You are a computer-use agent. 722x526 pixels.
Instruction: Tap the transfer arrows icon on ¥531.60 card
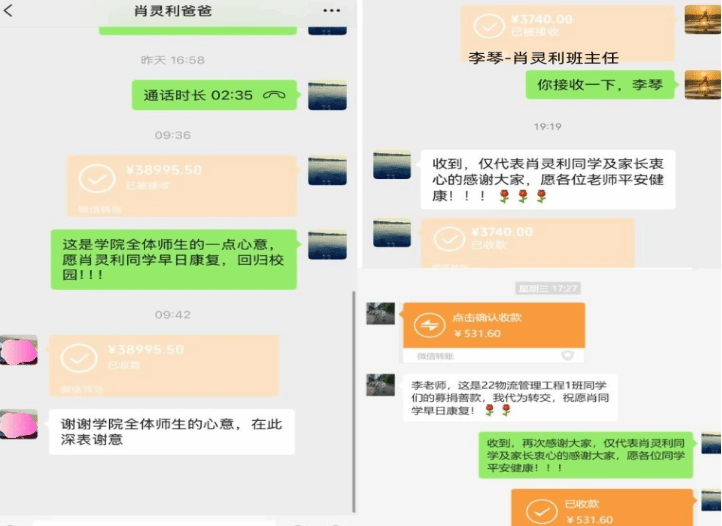coord(429,325)
